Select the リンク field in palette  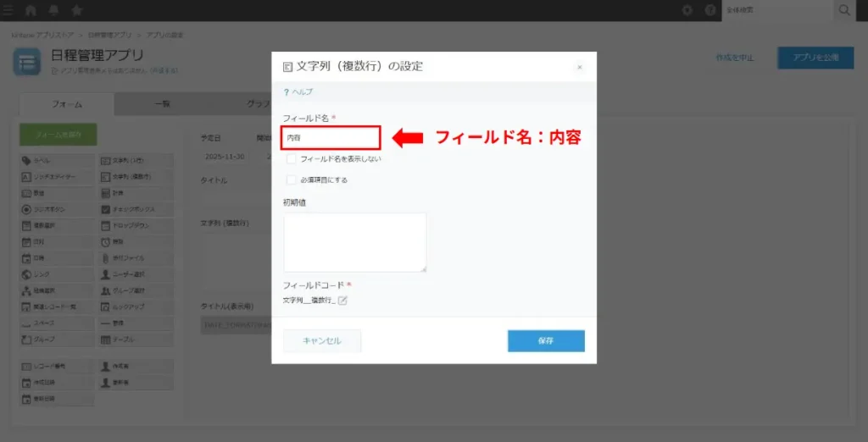(x=57, y=273)
